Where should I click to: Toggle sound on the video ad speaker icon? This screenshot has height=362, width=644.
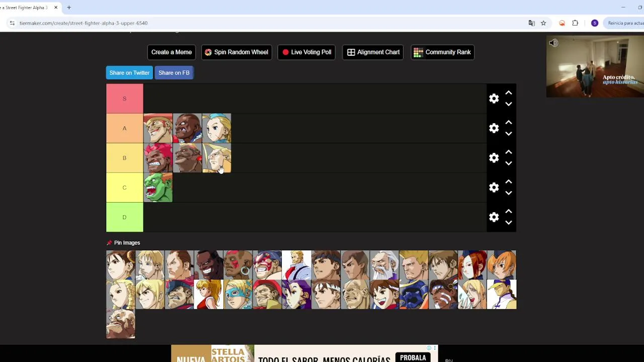[553, 43]
